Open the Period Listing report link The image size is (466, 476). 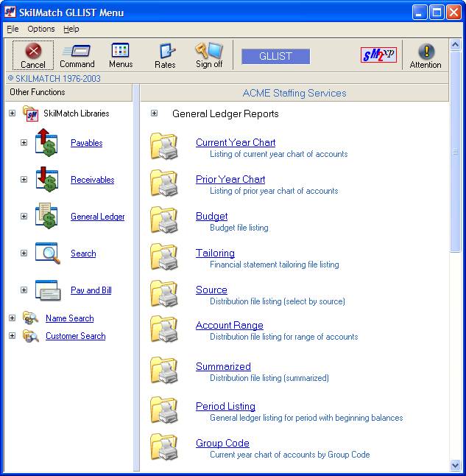(x=225, y=406)
